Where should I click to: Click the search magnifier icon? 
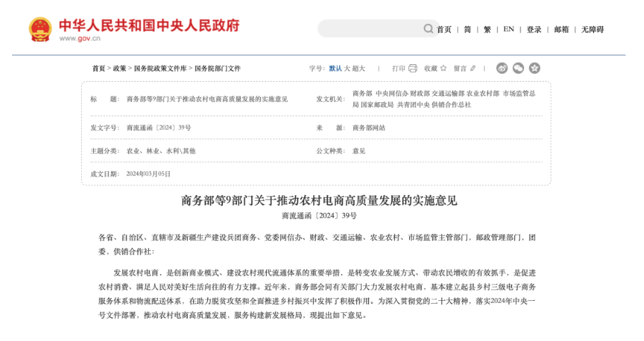click(428, 29)
